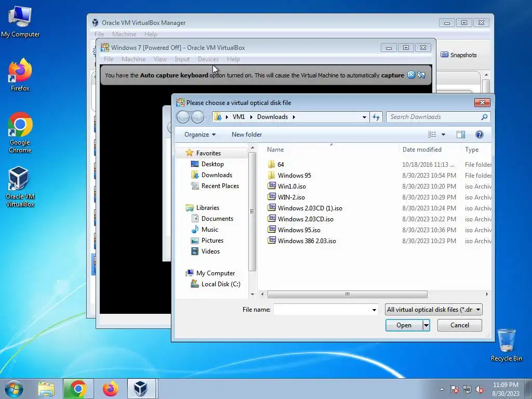Open the recent pages dropdown beside nav arrows

(208, 117)
